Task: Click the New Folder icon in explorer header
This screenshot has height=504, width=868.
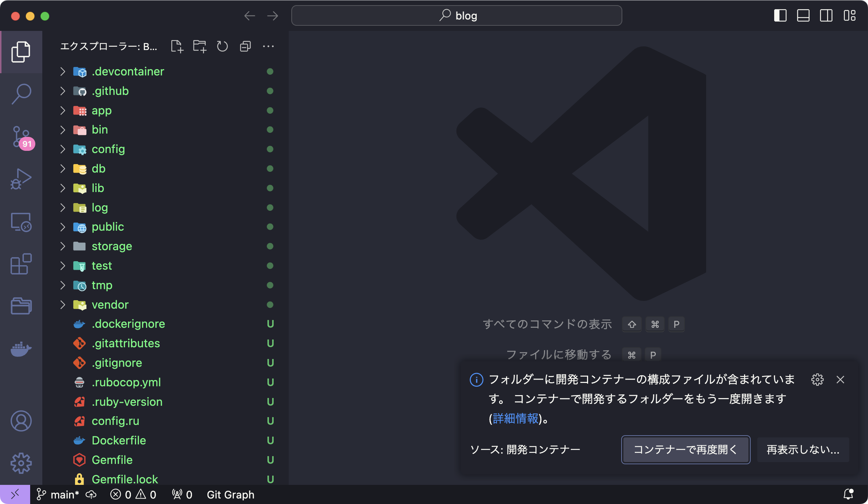Action: tap(200, 46)
